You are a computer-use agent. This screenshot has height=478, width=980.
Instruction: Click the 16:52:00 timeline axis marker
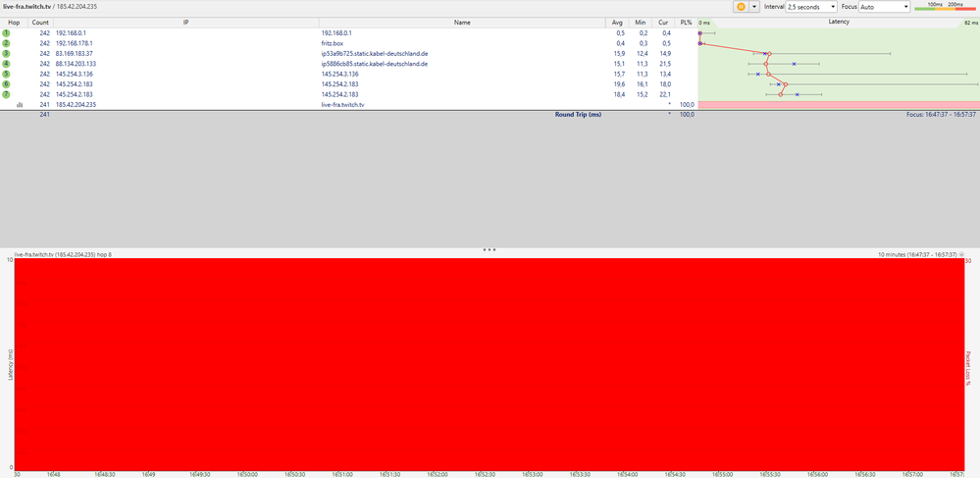tap(437, 474)
